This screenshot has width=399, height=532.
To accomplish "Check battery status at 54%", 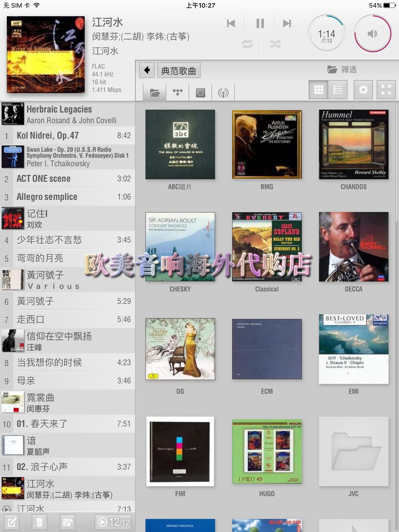I will coord(381,6).
